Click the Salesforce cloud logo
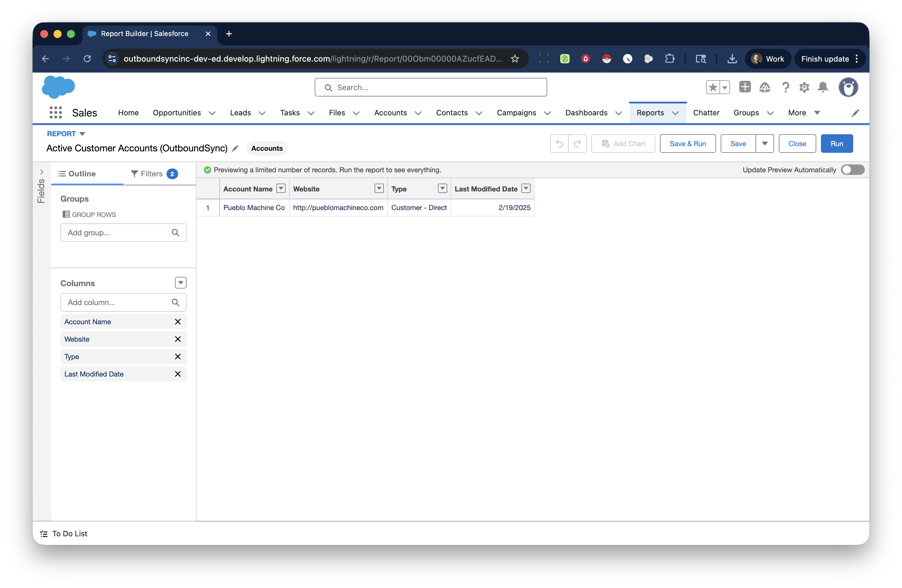 [58, 87]
